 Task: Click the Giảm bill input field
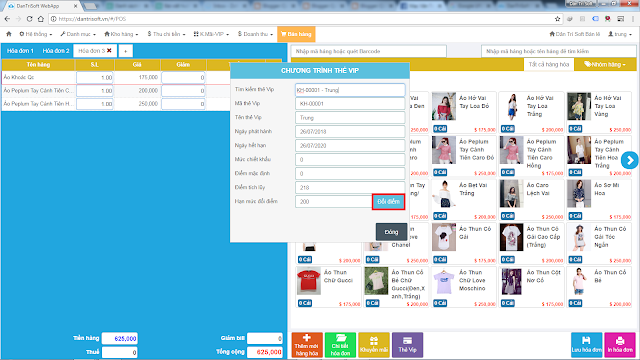tap(264, 338)
